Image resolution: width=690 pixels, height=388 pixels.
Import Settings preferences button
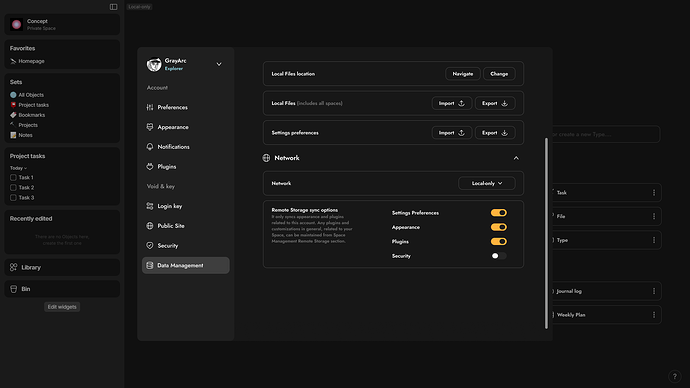[451, 133]
